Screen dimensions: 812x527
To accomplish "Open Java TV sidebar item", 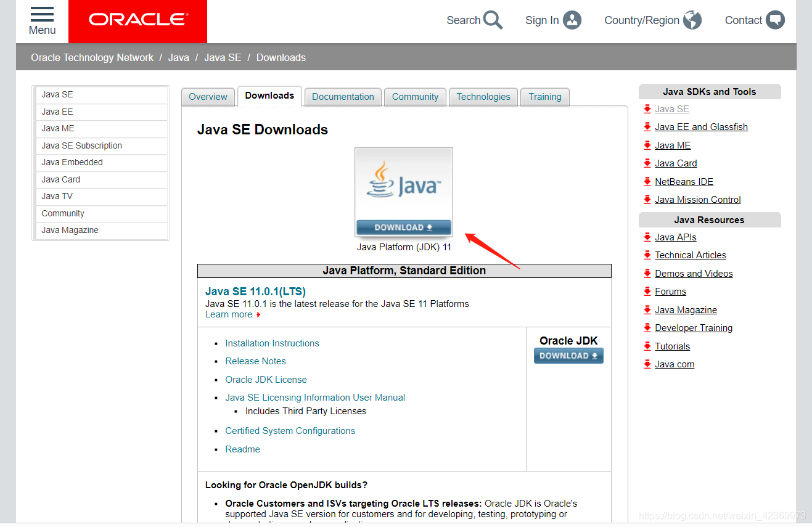I will point(100,196).
